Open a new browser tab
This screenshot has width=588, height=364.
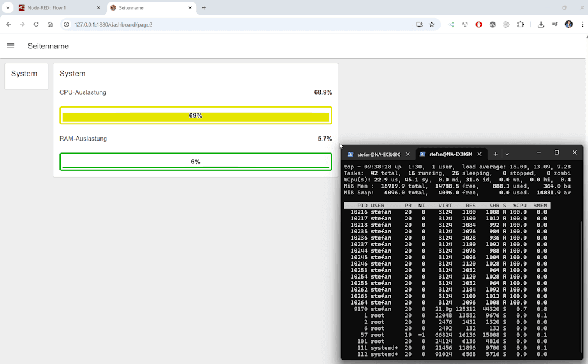click(x=204, y=9)
